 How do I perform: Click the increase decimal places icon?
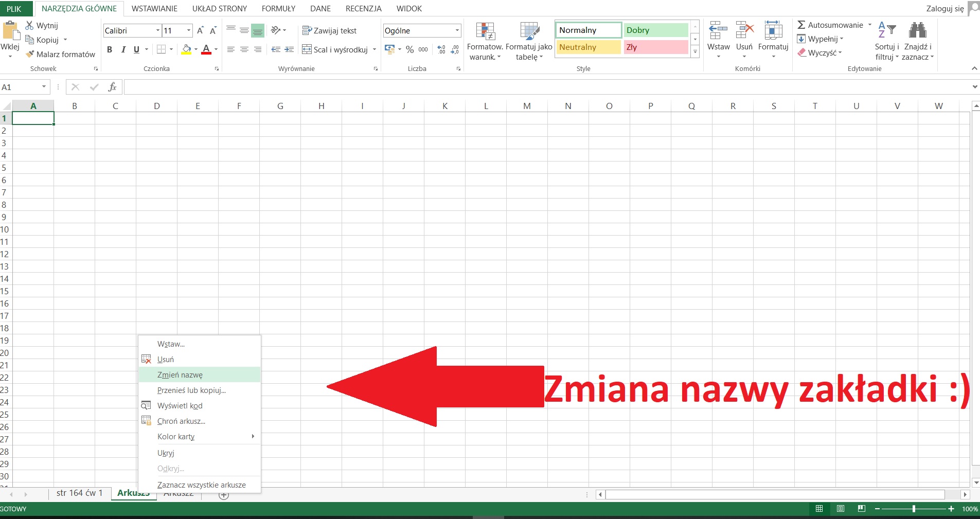(x=441, y=49)
